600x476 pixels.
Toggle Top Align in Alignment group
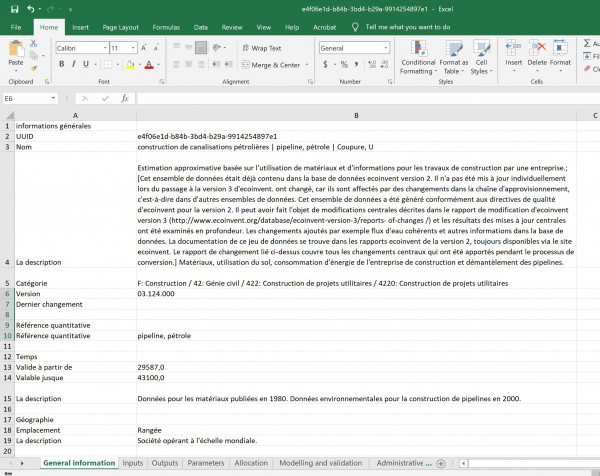pos(176,47)
